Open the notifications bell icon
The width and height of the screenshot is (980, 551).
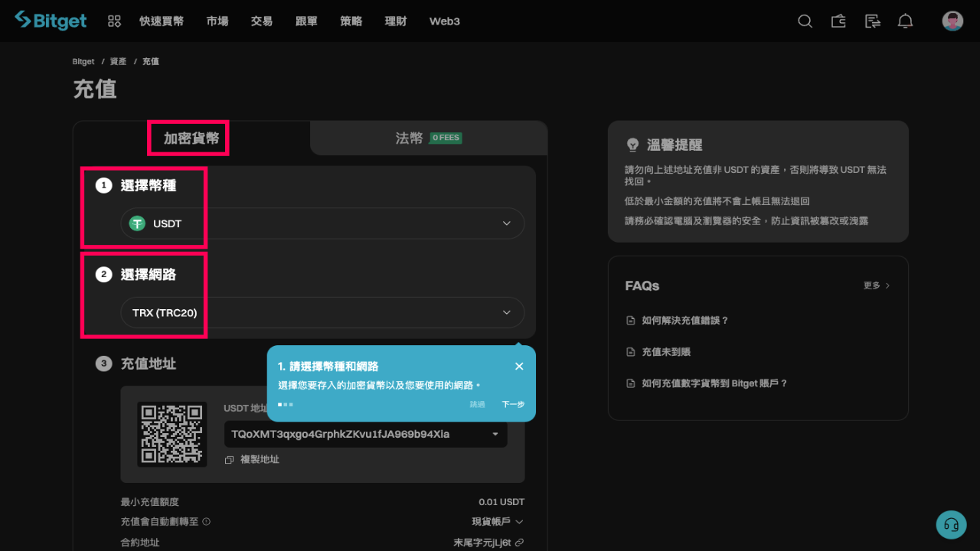(x=905, y=21)
